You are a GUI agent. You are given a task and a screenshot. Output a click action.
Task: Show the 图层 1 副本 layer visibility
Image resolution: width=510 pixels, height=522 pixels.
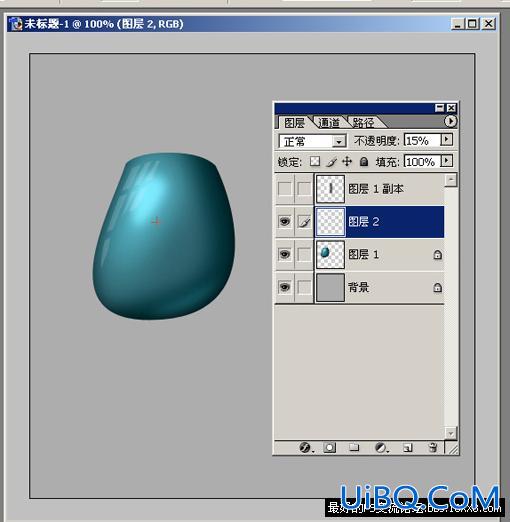tap(284, 189)
